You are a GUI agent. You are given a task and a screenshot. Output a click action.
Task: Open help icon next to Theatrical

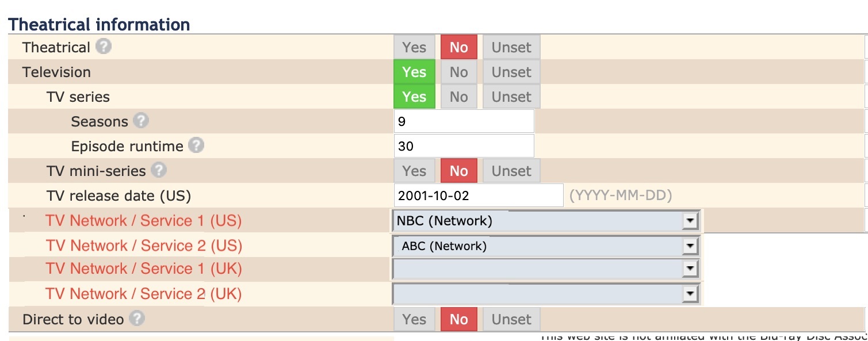tap(104, 47)
